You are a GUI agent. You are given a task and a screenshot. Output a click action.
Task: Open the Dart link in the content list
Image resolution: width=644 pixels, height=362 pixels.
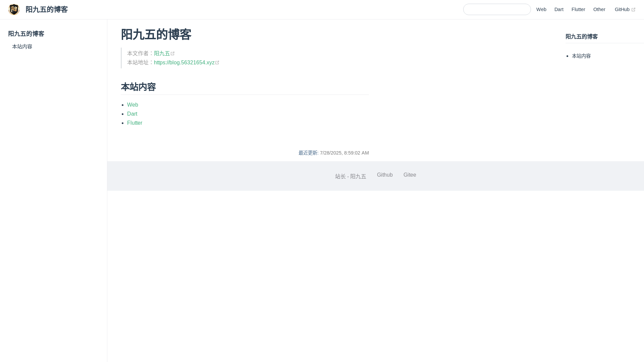132,114
